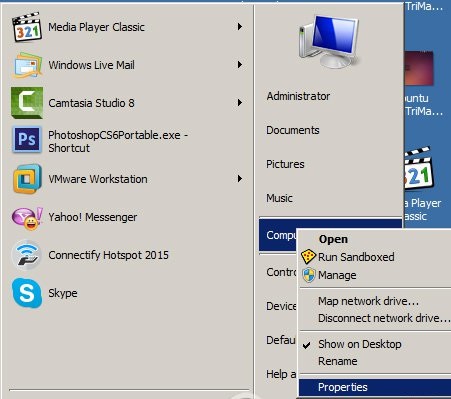Toggle the Show on Desktop checkmark
Viewport: 451px width, 399px height.
tap(307, 345)
